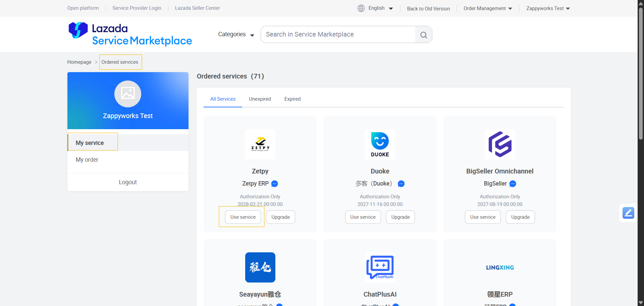Click Upgrade for BigSeller Omnichannel
Image resolution: width=644 pixels, height=306 pixels.
pos(520,217)
